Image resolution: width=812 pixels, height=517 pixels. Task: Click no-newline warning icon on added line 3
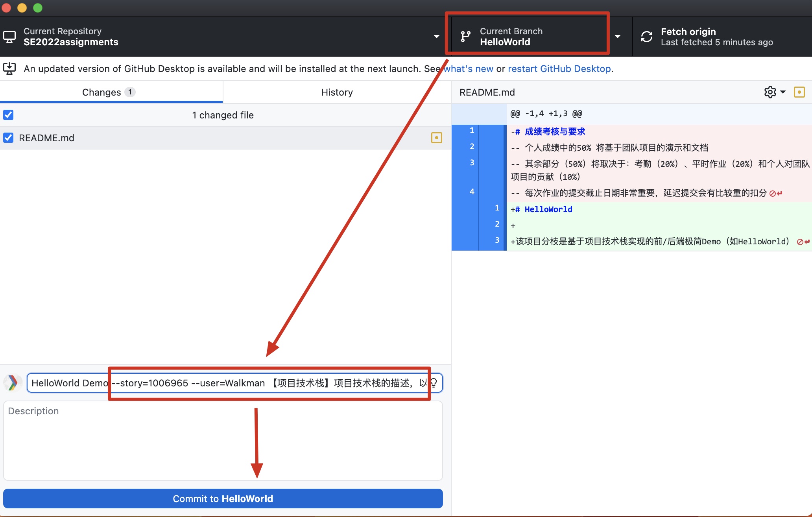[803, 242]
